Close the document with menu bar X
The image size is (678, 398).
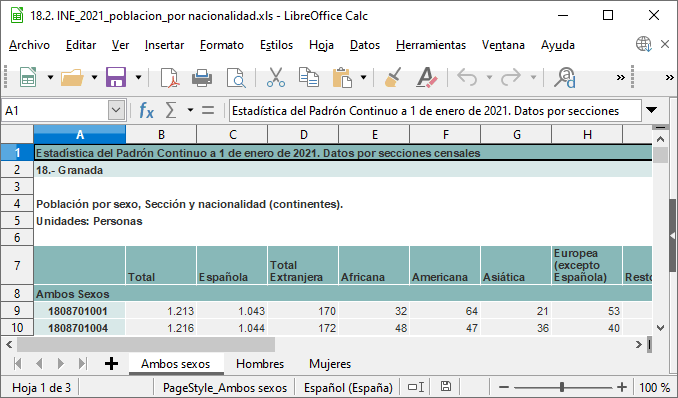665,44
